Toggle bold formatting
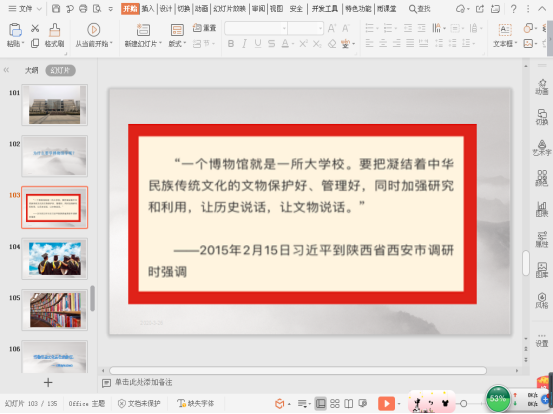553x414 pixels. point(231,43)
